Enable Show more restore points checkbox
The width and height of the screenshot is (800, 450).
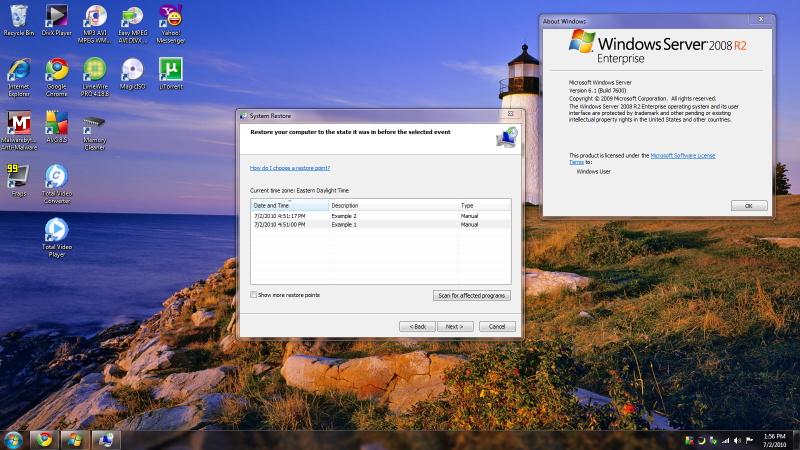[253, 295]
